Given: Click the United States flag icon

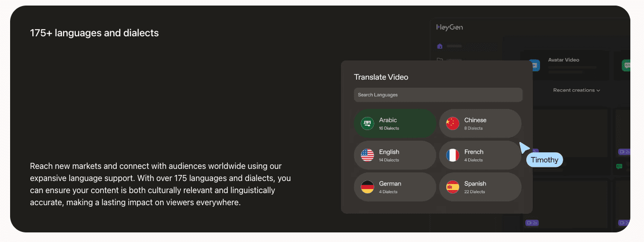Looking at the screenshot, I should 367,155.
